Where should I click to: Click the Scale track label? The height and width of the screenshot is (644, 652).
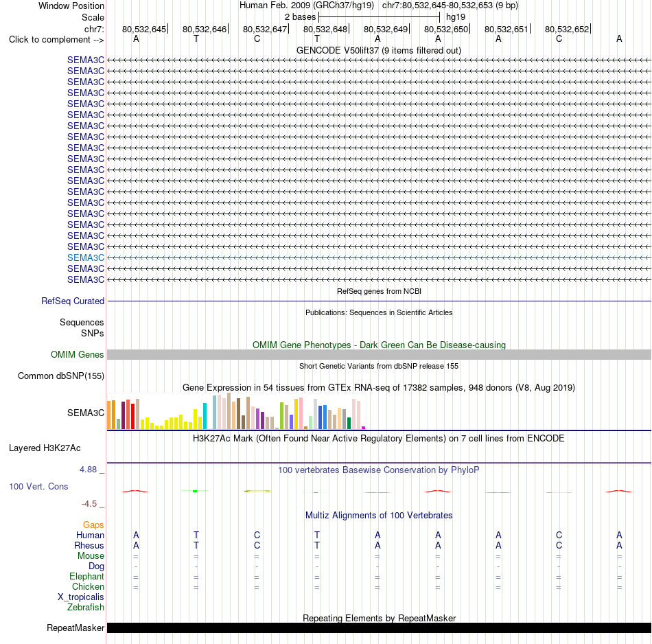[x=93, y=17]
